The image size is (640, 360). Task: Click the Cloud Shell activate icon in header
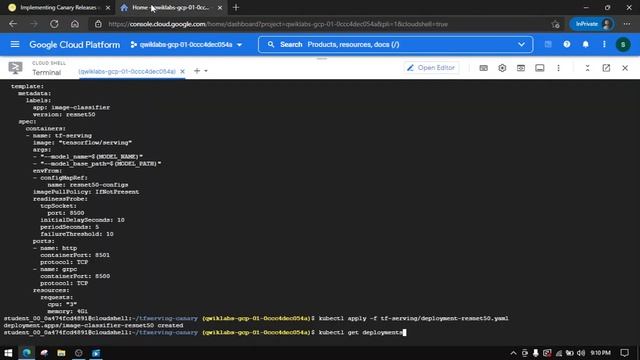[x=548, y=44]
